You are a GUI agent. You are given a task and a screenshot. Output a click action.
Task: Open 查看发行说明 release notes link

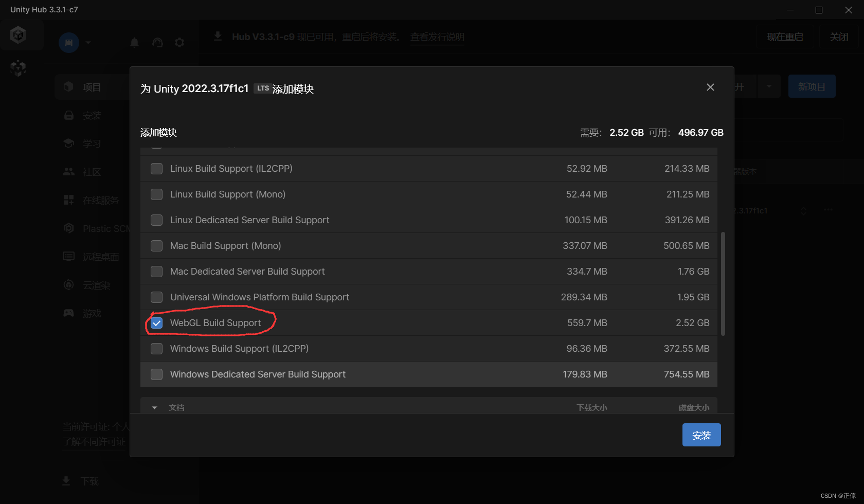click(x=437, y=37)
